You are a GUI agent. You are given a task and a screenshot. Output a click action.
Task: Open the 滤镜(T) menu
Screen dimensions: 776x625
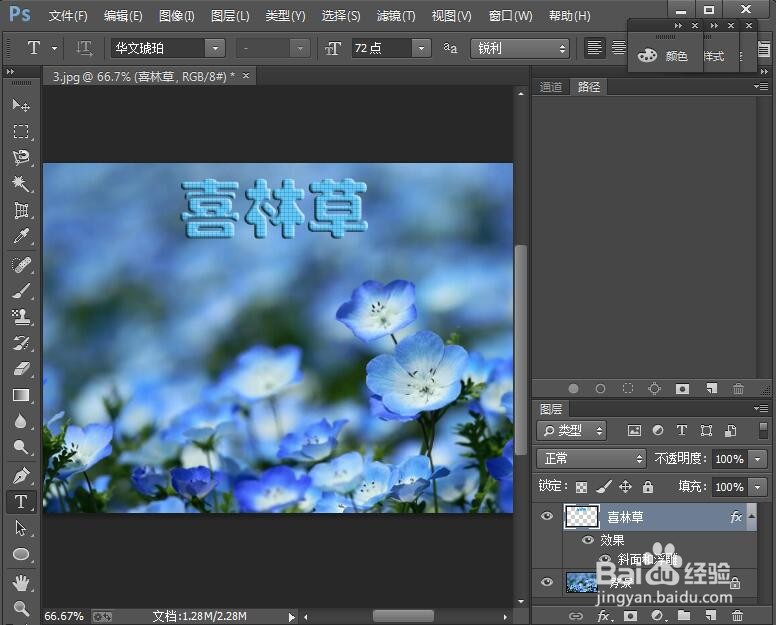396,16
